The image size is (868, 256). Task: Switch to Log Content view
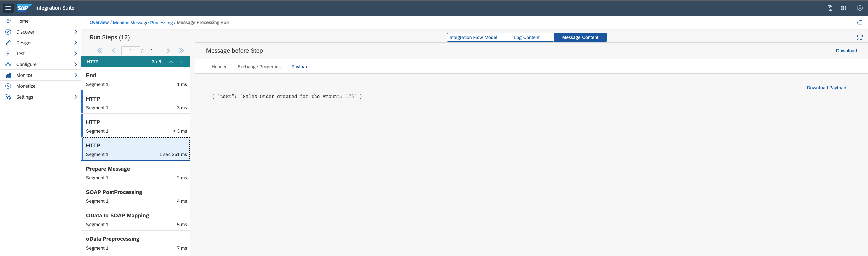527,37
